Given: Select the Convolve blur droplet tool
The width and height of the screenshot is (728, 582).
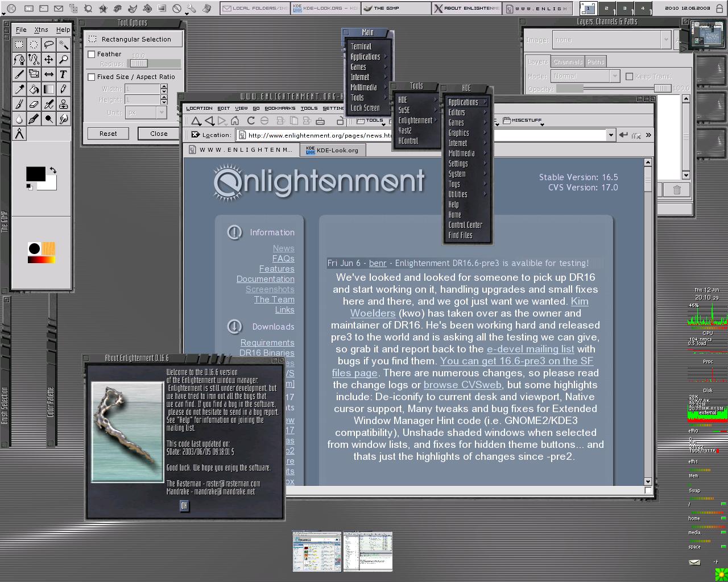Looking at the screenshot, I should pos(19,119).
